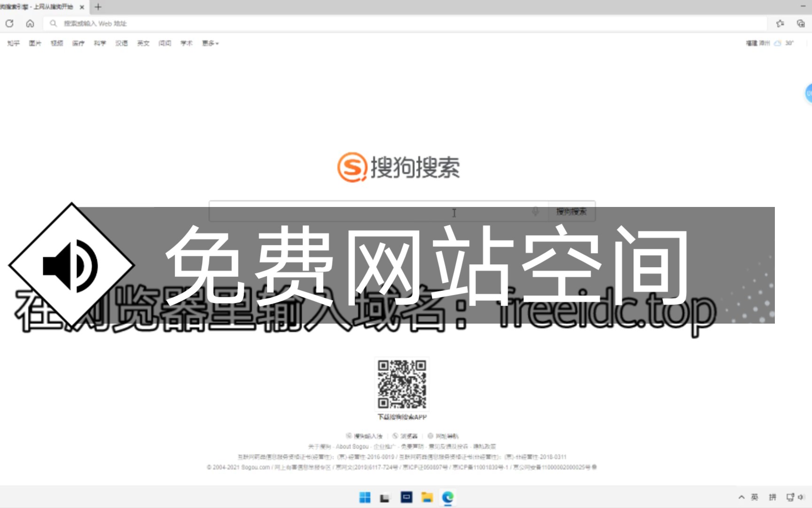The height and width of the screenshot is (508, 812).
Task: Open the 英文 navigation link
Action: click(143, 43)
